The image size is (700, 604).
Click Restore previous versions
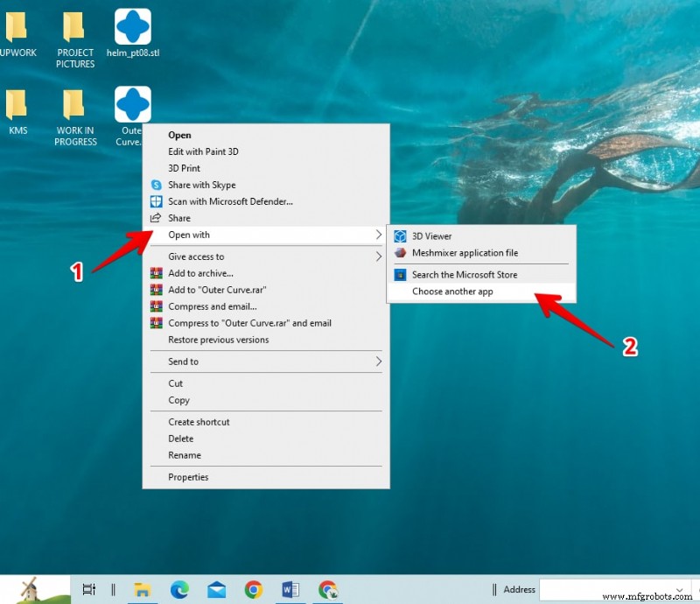coord(266,340)
